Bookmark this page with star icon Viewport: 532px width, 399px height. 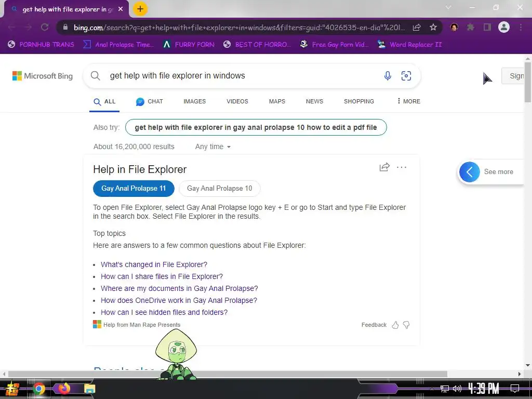(433, 27)
